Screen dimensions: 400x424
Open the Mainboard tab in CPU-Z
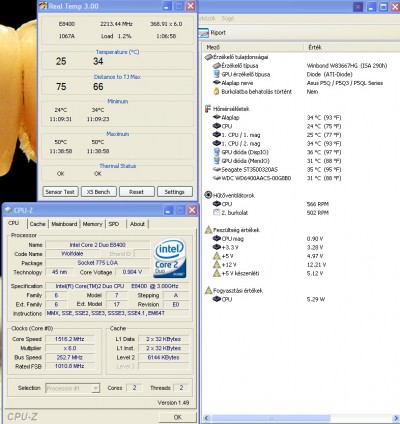coord(64,224)
